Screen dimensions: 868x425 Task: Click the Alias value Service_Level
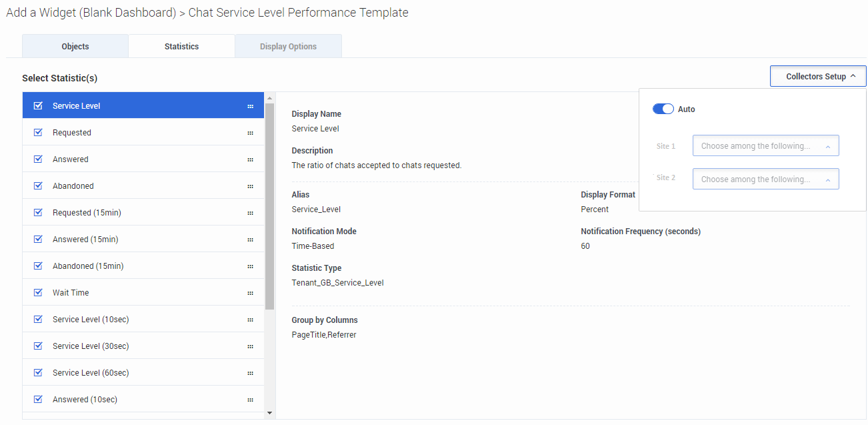tap(316, 209)
